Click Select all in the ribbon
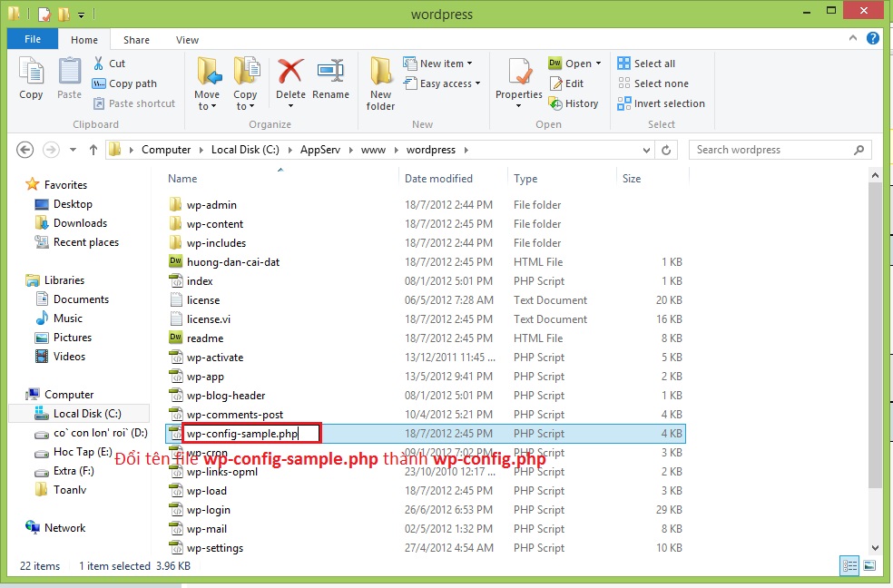Screen dimensions: 893x588 pyautogui.click(x=646, y=64)
